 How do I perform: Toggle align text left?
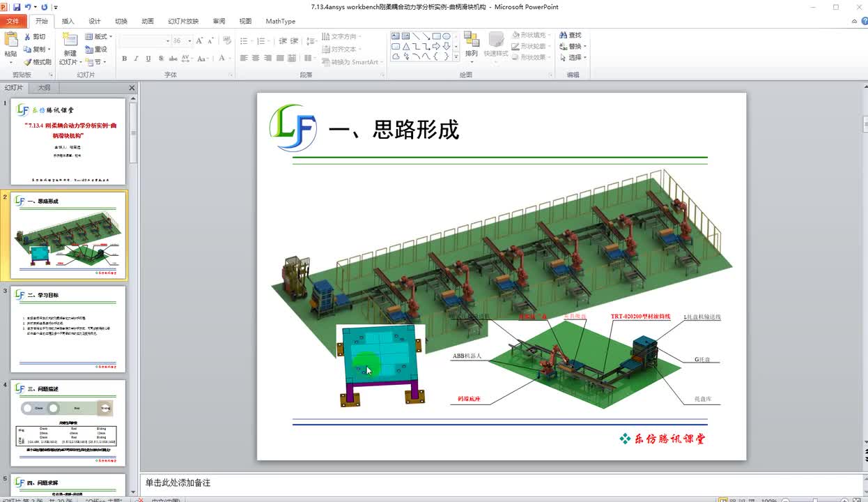click(x=244, y=59)
